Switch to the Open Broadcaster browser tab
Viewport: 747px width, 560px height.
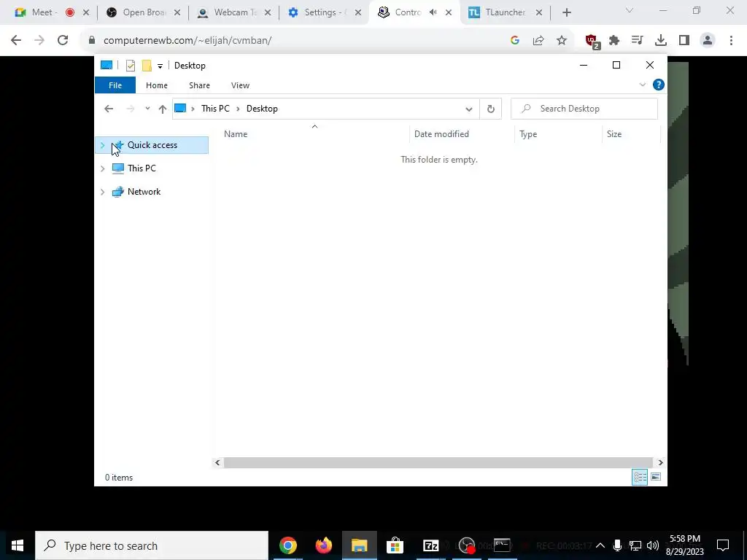[x=144, y=12]
